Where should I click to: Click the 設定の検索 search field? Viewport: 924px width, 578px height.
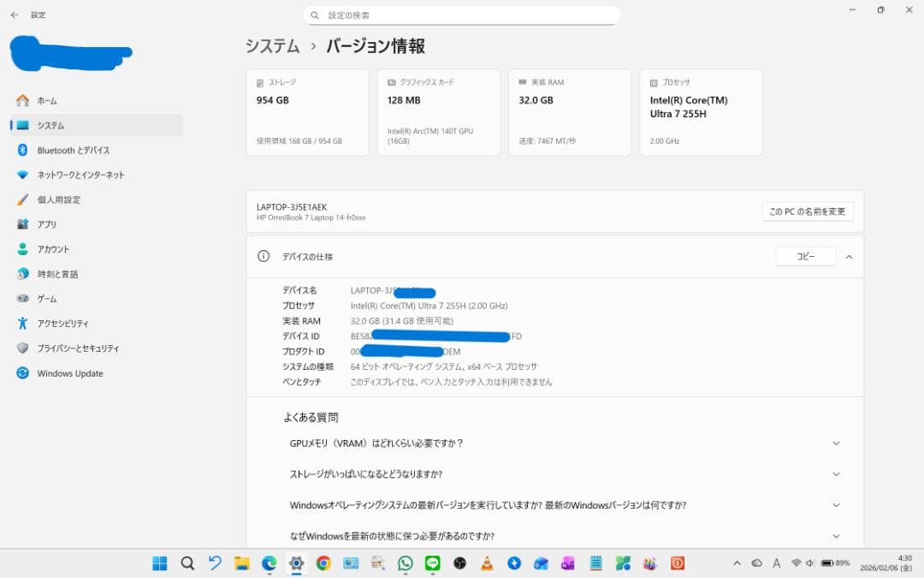coord(462,15)
